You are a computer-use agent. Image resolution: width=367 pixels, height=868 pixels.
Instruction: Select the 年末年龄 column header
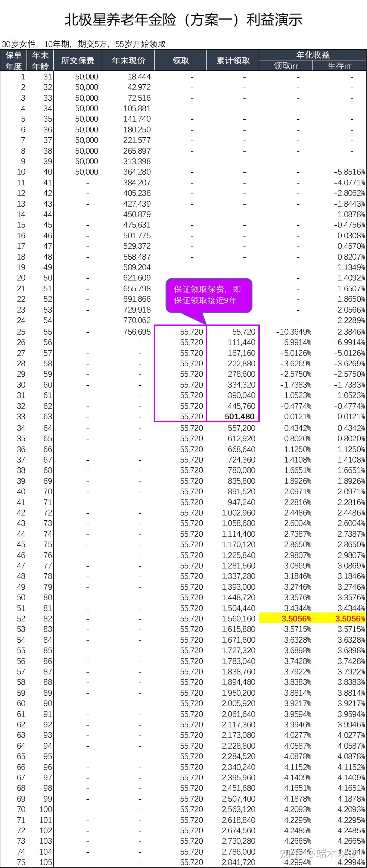(40, 61)
